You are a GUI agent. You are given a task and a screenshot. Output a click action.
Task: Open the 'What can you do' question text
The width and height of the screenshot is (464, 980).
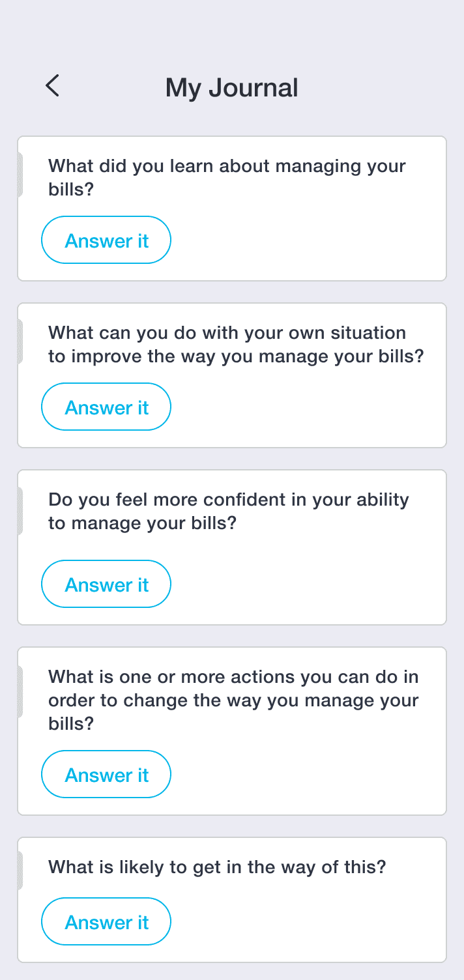click(236, 345)
